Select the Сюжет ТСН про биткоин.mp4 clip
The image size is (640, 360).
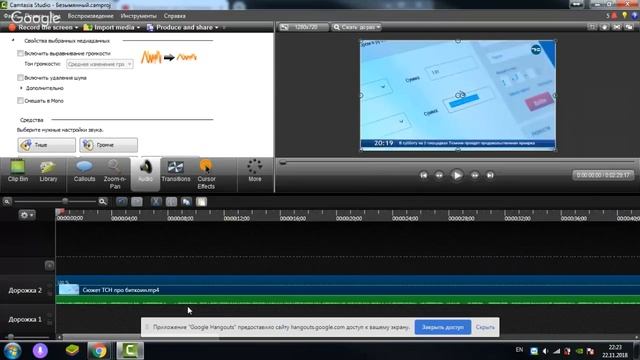pos(348,290)
